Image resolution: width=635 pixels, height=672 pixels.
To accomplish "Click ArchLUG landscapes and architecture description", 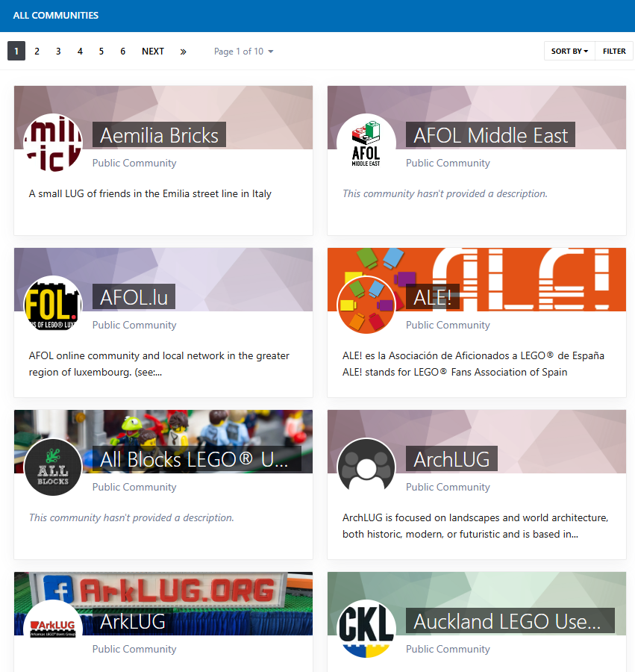I will point(475,526).
